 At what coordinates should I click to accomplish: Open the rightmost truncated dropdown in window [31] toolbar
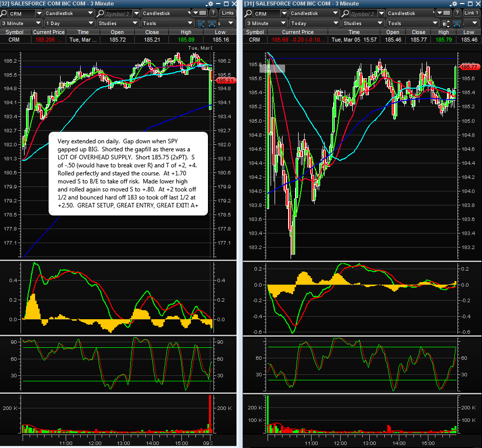click(x=471, y=23)
